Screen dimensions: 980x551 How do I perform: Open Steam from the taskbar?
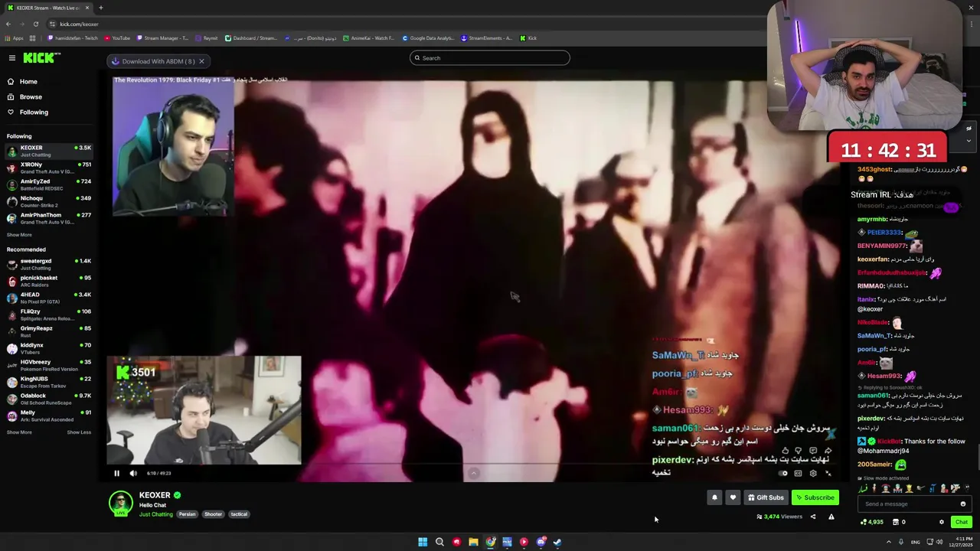point(557,542)
